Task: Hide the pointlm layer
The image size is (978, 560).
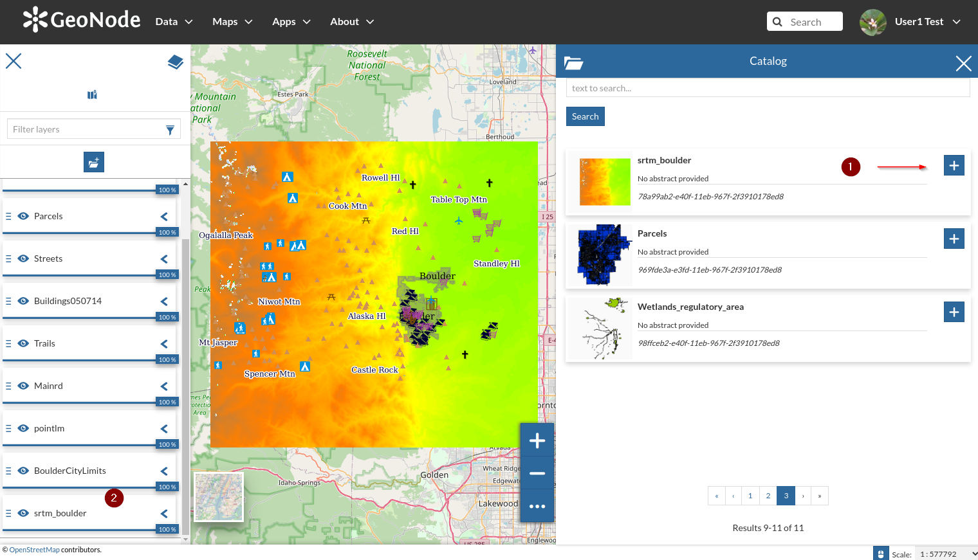Action: tap(23, 428)
